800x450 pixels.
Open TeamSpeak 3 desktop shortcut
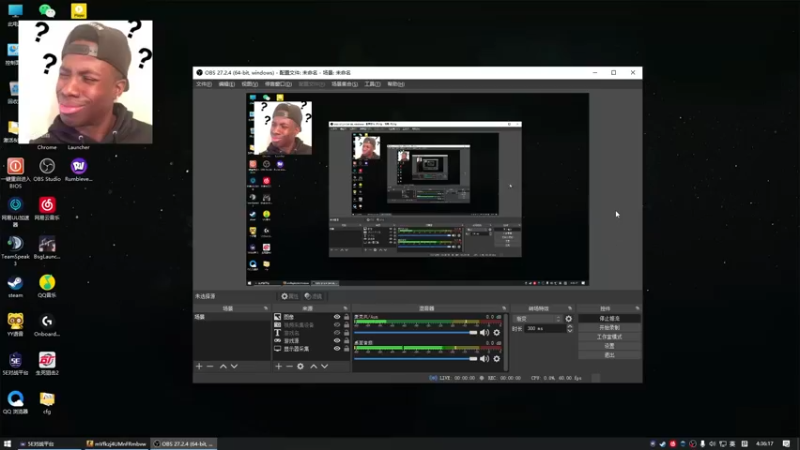(15, 250)
